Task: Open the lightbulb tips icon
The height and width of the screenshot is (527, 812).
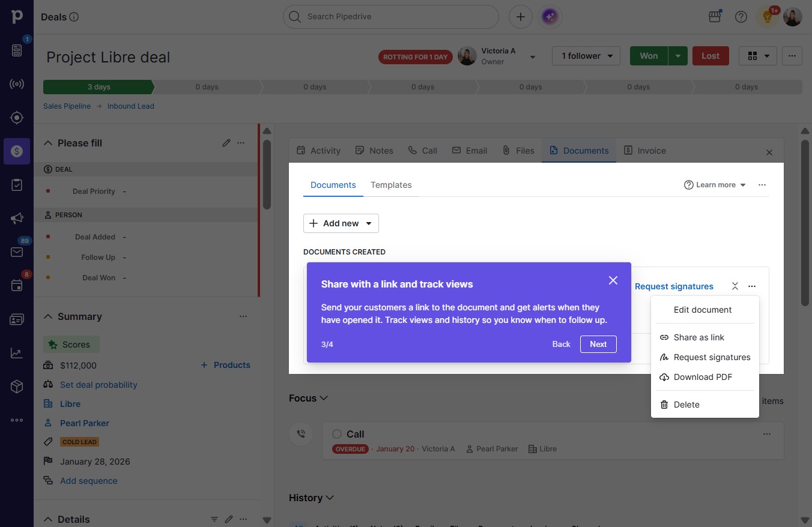Action: (768, 17)
